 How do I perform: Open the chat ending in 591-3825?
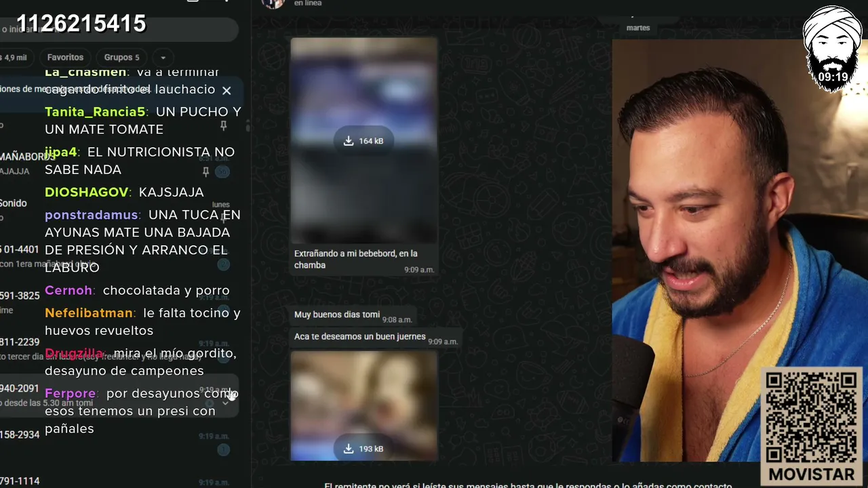(119, 302)
